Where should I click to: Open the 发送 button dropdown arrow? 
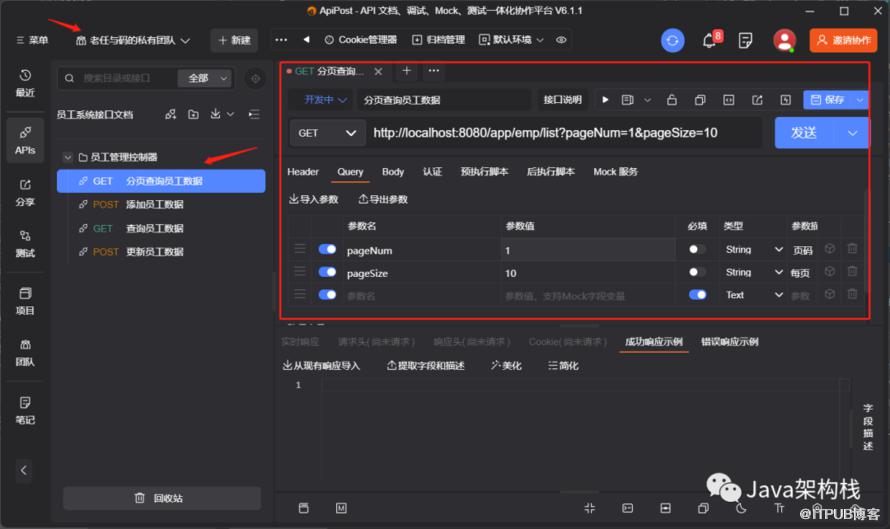tap(852, 133)
